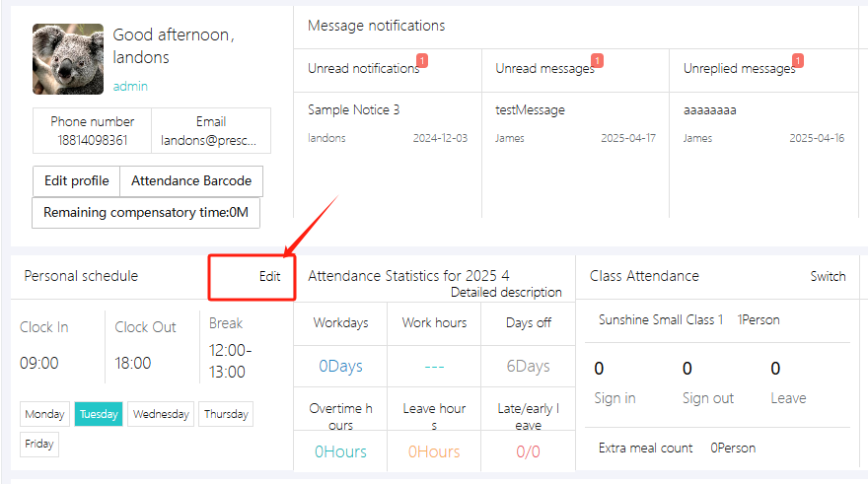
Task: Select Monday in schedule days
Action: pos(44,415)
